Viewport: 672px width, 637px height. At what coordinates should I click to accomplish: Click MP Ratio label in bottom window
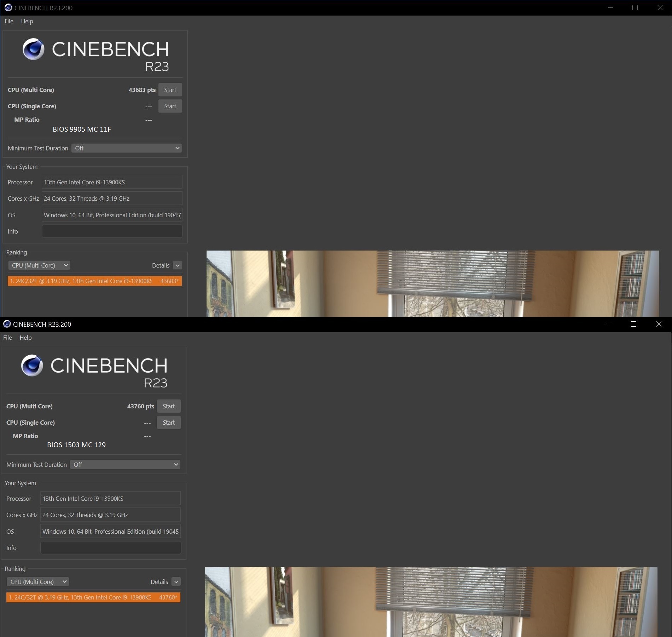(x=25, y=436)
